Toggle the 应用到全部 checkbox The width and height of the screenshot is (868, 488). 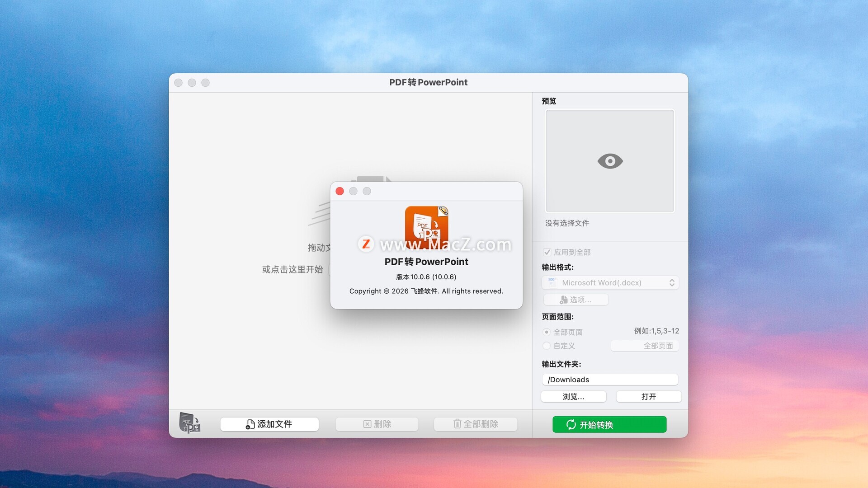point(547,252)
